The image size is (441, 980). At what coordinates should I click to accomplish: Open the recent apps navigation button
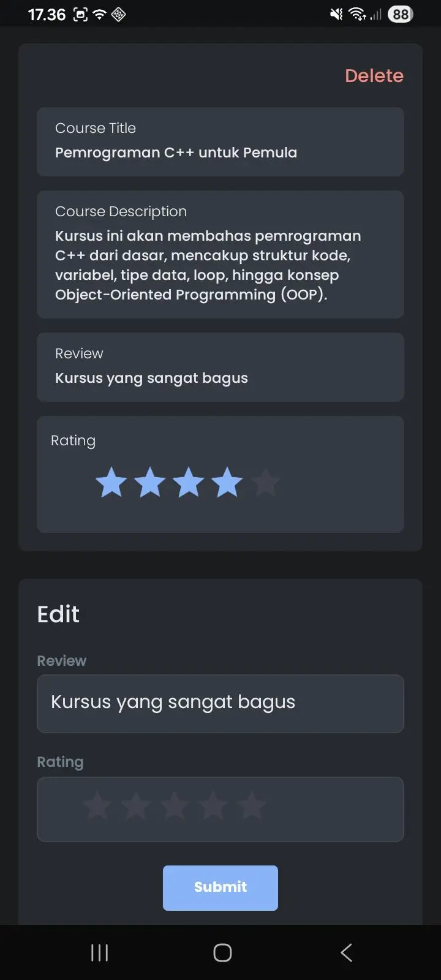click(x=99, y=952)
